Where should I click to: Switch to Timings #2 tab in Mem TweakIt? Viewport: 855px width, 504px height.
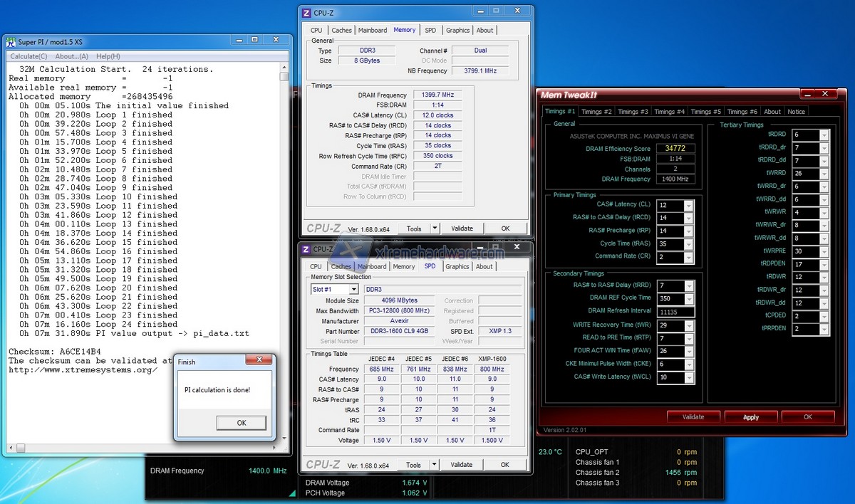596,112
